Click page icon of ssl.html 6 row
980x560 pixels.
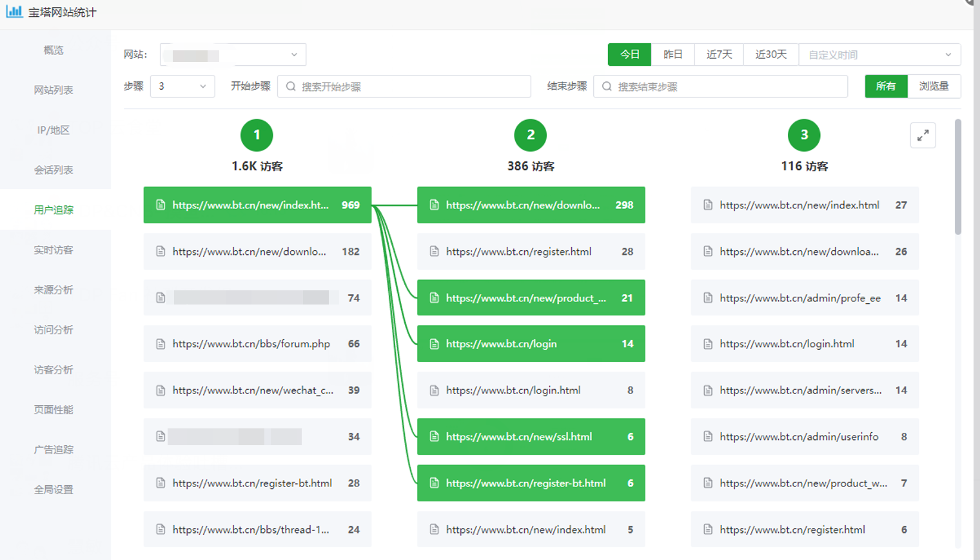click(x=434, y=437)
